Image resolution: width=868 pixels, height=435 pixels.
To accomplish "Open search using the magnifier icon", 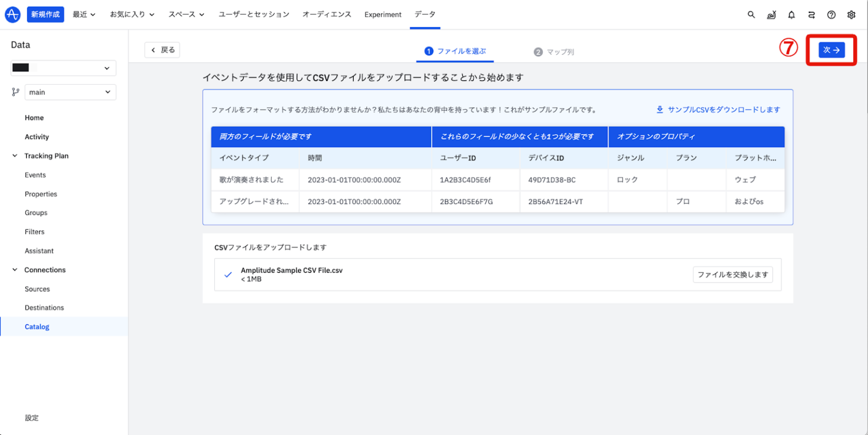I will point(751,14).
